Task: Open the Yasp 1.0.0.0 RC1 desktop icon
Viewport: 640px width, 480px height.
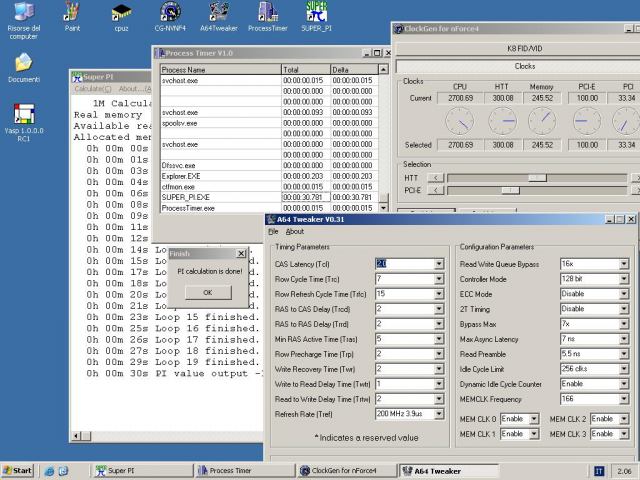Action: 24,122
